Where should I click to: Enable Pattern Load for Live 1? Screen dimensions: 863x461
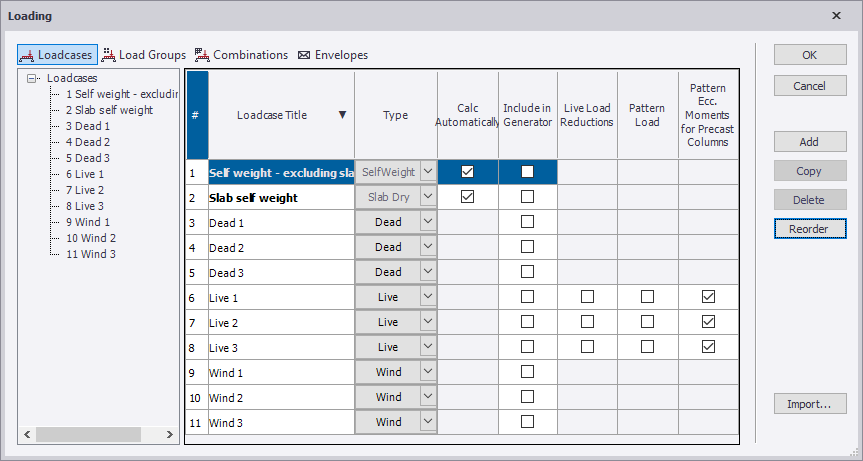pos(647,297)
